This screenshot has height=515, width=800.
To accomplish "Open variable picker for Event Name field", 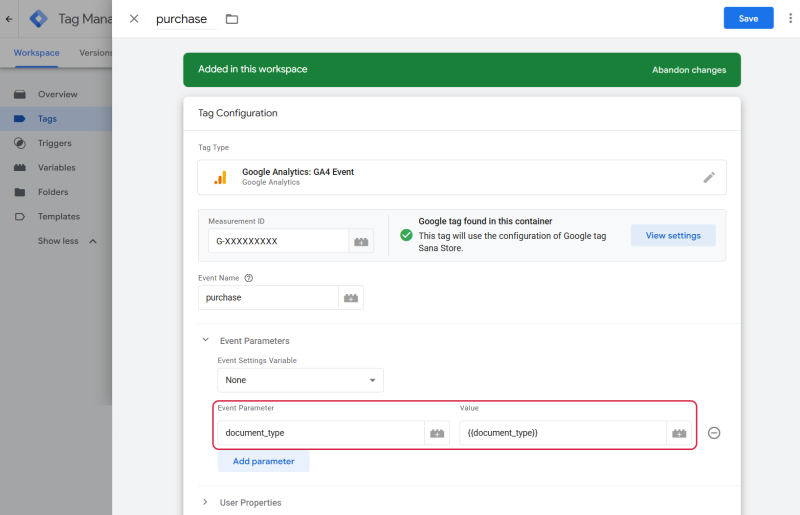I will [x=351, y=298].
